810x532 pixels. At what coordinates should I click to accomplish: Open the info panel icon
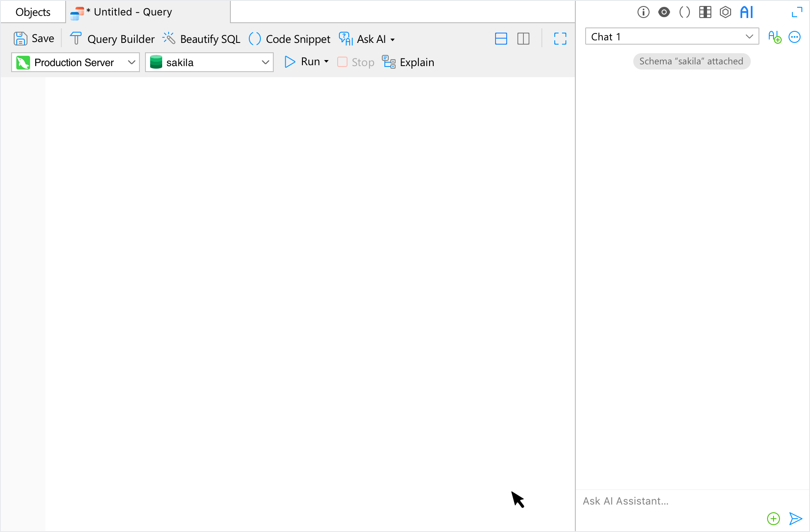tap(643, 12)
